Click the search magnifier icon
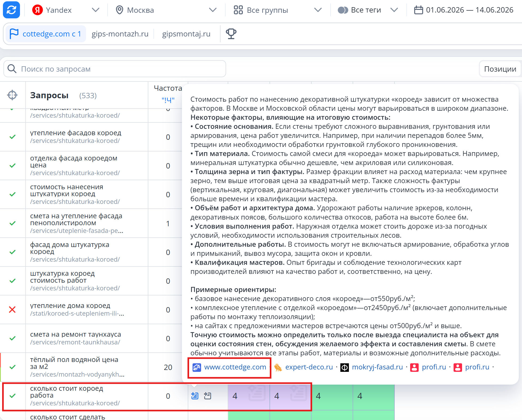The image size is (522, 420). coord(12,69)
